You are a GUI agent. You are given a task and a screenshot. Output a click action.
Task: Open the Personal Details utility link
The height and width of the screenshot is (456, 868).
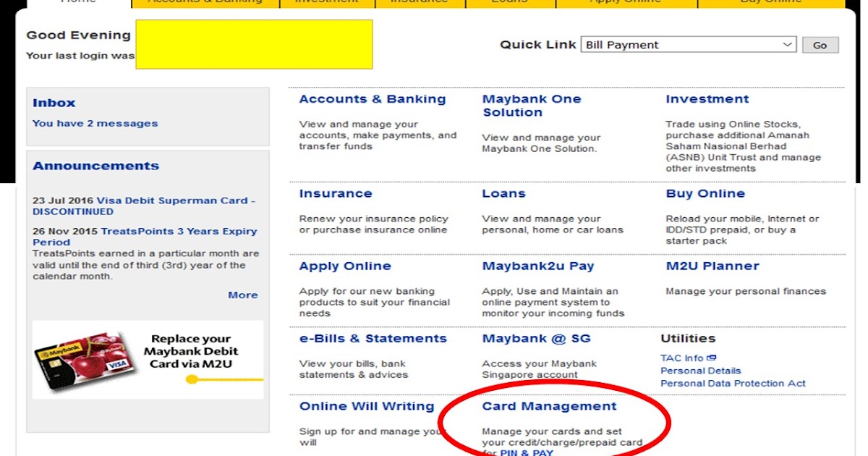(x=700, y=370)
